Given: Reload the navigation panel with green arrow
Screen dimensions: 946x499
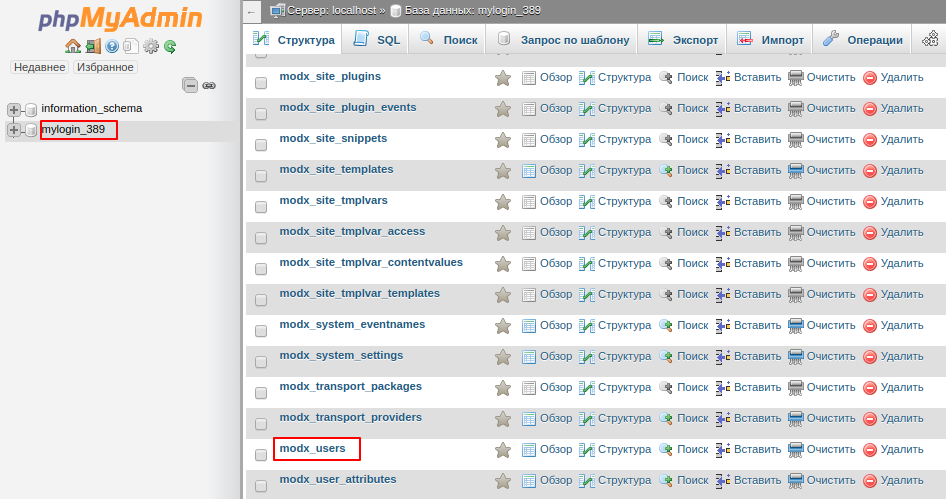Looking at the screenshot, I should [x=170, y=46].
